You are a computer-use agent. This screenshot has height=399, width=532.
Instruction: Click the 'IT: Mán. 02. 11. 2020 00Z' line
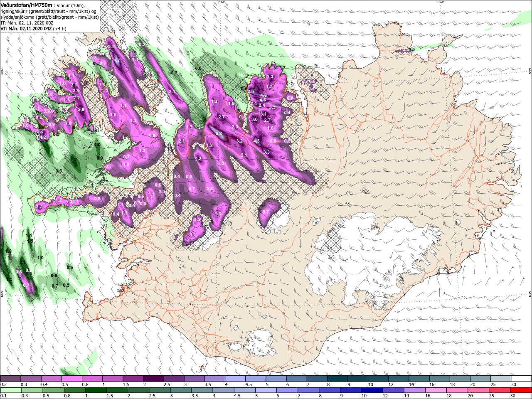pos(28,23)
